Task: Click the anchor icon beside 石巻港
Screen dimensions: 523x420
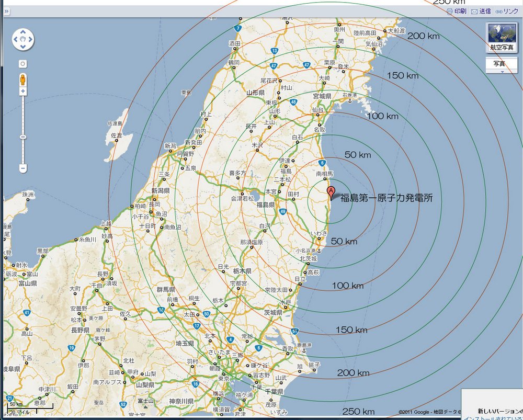Action: click(349, 100)
